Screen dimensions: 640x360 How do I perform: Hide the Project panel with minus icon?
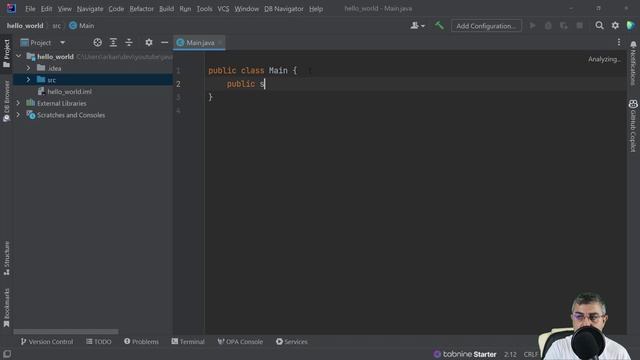point(164,42)
